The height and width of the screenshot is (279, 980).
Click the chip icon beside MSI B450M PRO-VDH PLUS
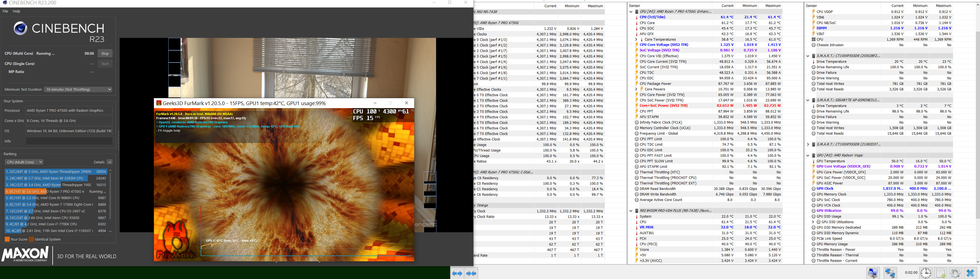click(x=636, y=211)
